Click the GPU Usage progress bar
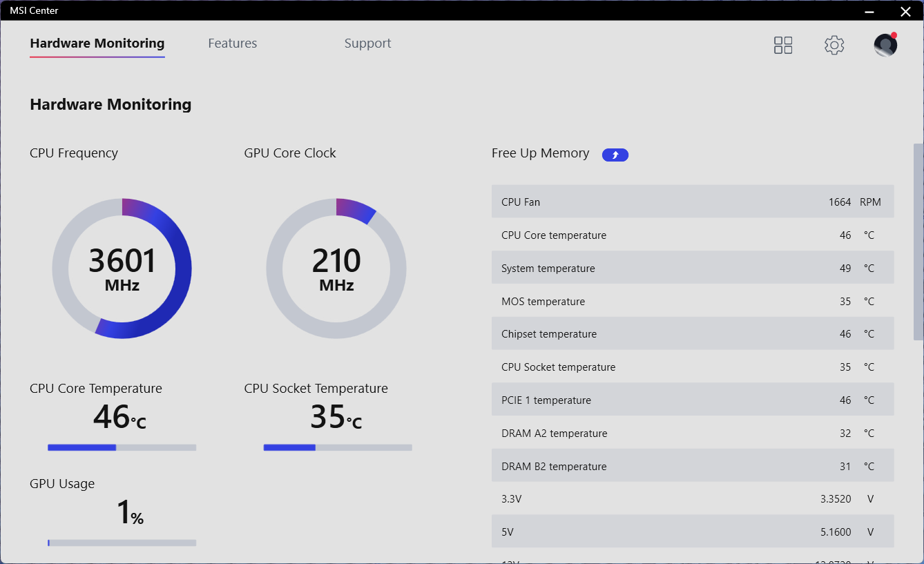 (x=122, y=543)
